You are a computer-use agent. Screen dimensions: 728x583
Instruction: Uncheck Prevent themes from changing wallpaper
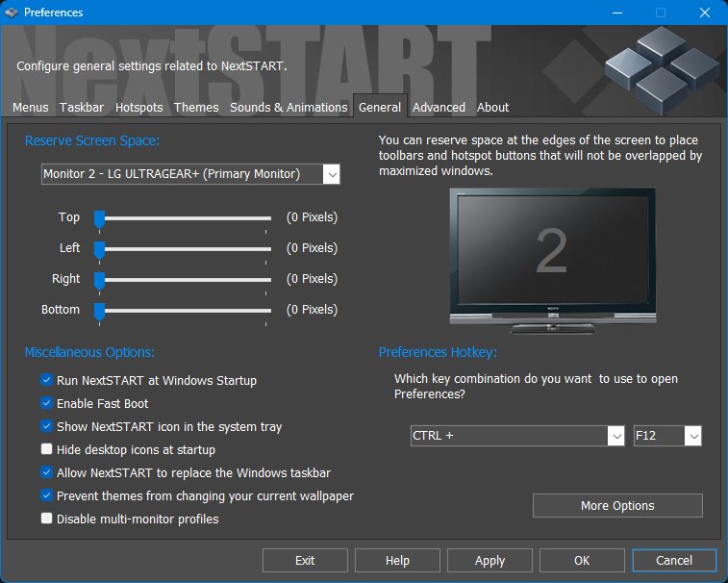[46, 495]
